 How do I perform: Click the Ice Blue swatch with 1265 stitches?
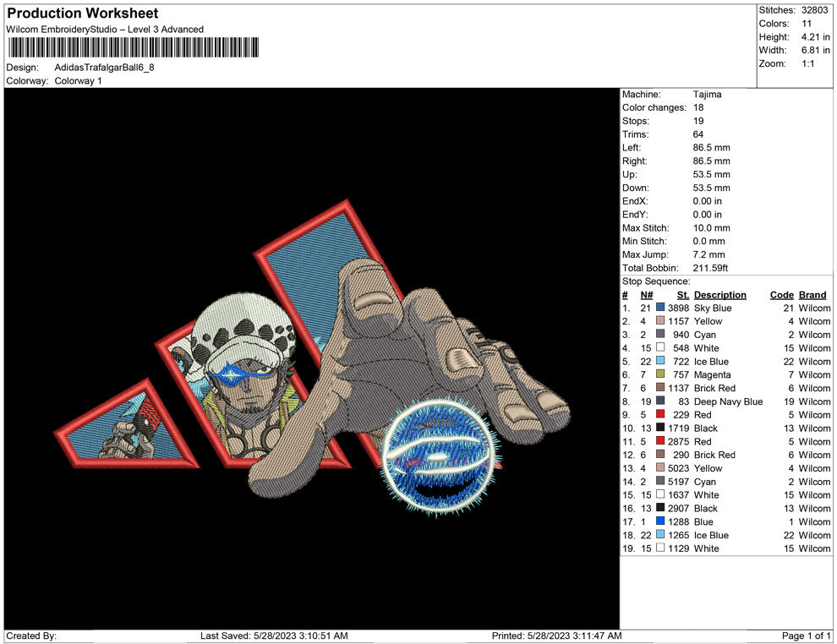pos(660,534)
